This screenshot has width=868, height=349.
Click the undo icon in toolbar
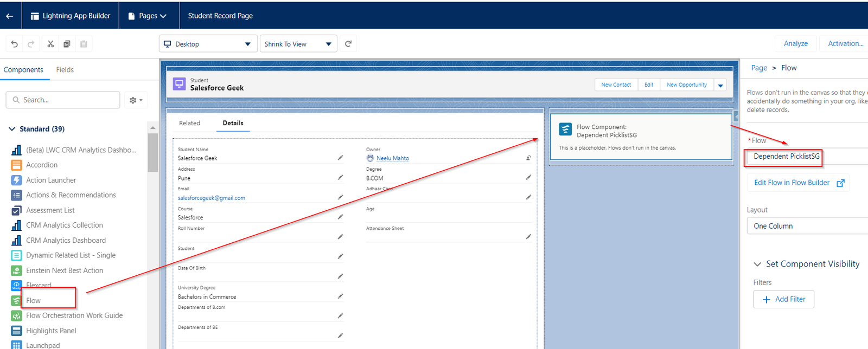tap(15, 44)
